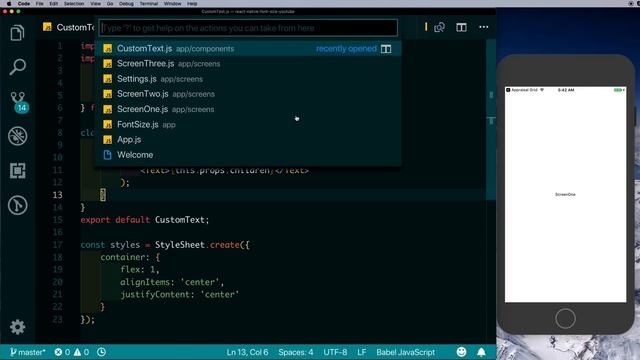Open the Terminal menu
640x360 pixels.
[x=149, y=4]
